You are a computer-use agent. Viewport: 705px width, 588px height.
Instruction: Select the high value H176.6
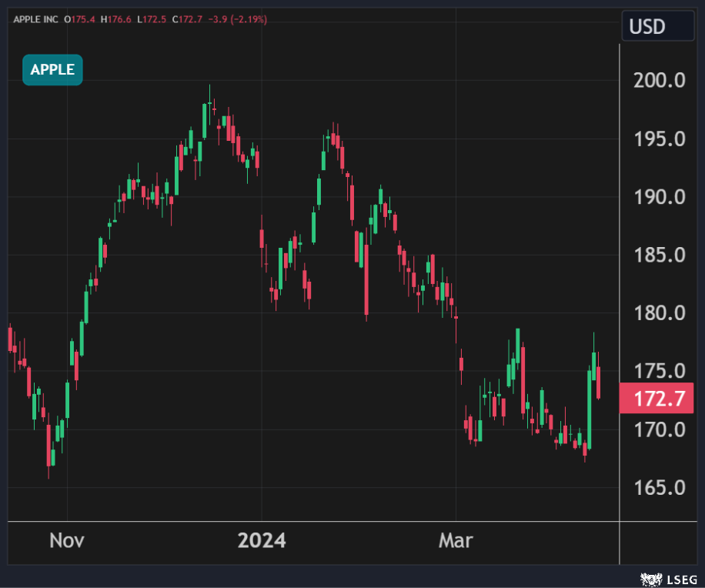(x=116, y=18)
